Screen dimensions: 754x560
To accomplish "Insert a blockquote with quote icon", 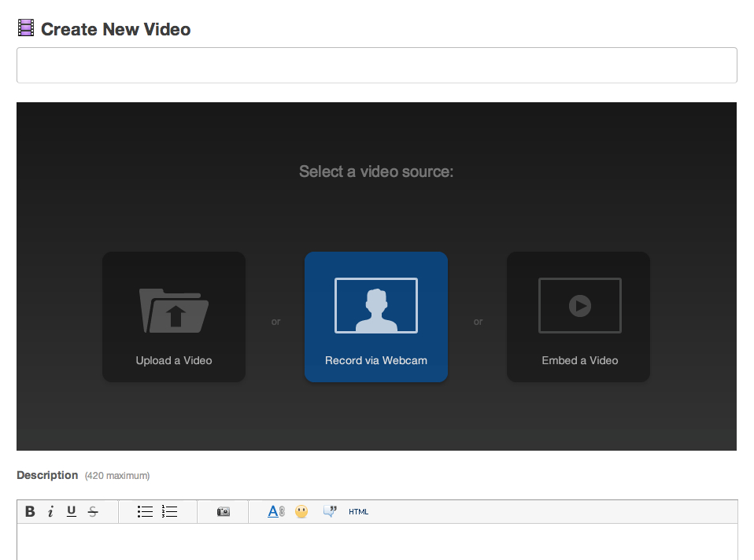I will [330, 512].
